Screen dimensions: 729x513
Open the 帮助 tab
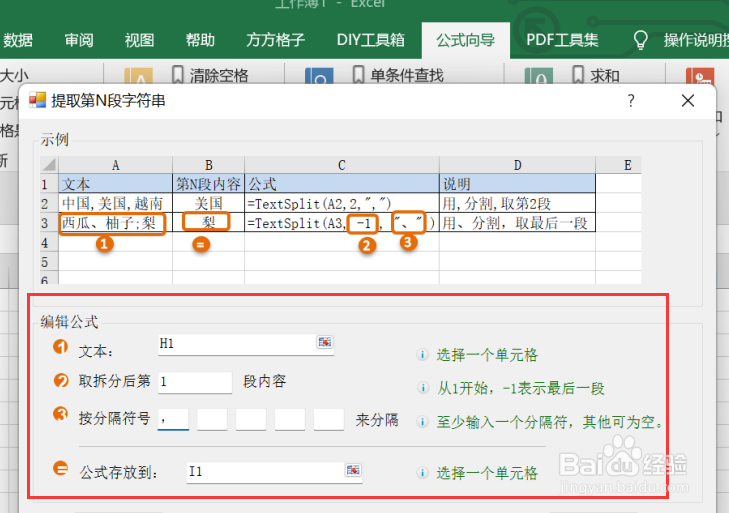(200, 40)
